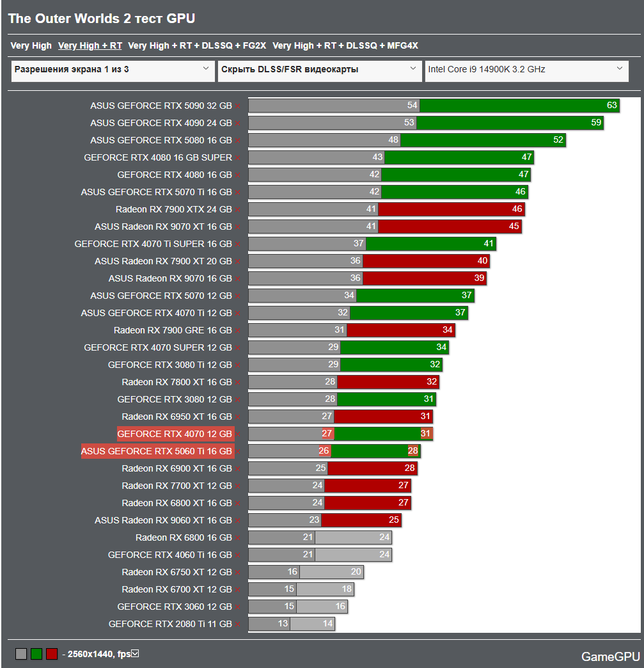Click the RTX 5090 green bar showing 63

pyautogui.click(x=520, y=105)
